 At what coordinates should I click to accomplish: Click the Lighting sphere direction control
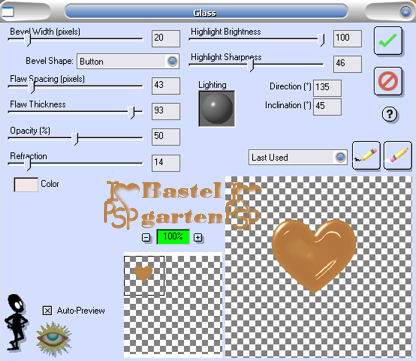(217, 109)
